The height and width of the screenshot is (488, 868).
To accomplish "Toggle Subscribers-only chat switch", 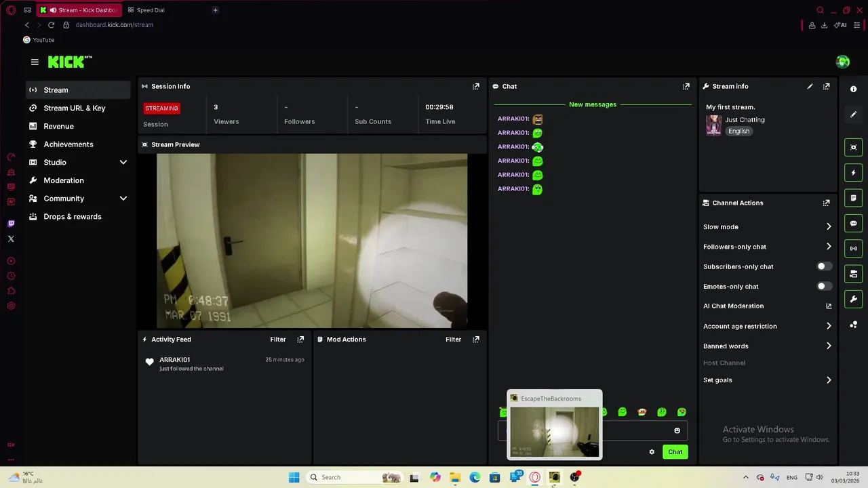I will (824, 266).
